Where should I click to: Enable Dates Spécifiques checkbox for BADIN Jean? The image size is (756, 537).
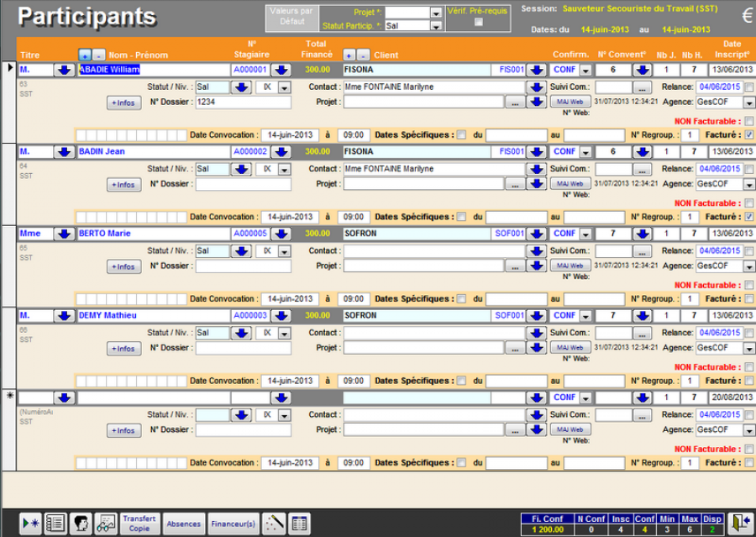click(x=461, y=217)
